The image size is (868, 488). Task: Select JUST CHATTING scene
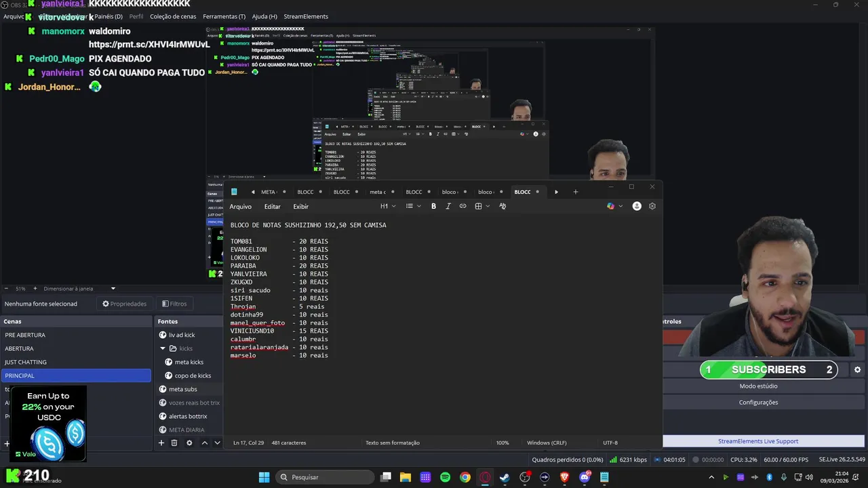76,362
